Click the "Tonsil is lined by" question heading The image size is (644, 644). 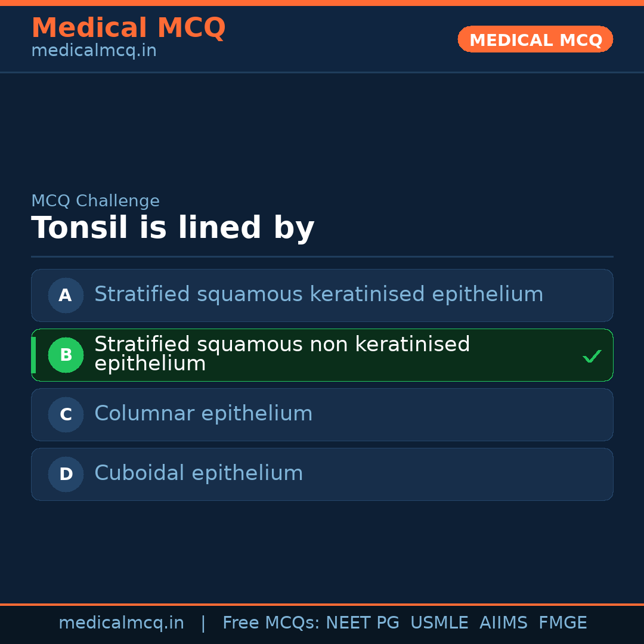pos(172,228)
